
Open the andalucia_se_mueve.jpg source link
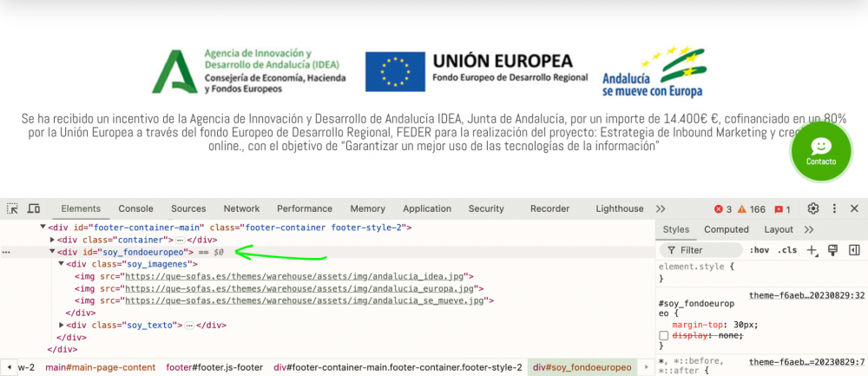[x=306, y=300]
